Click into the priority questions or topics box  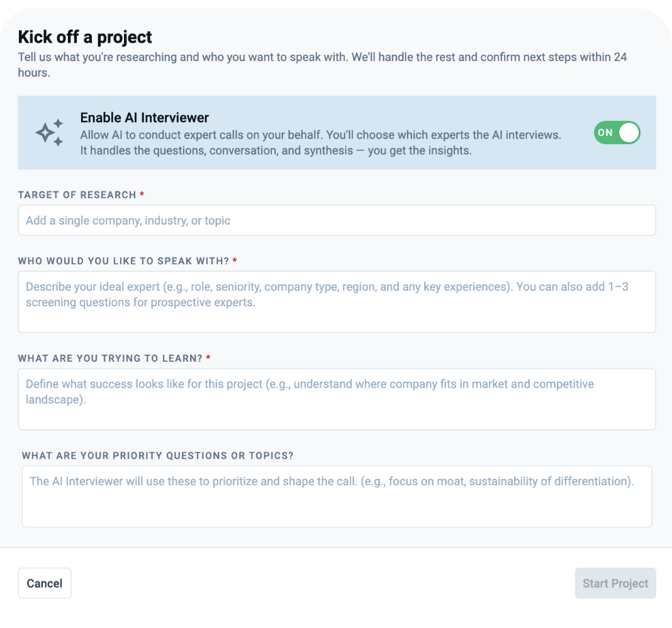point(337,496)
